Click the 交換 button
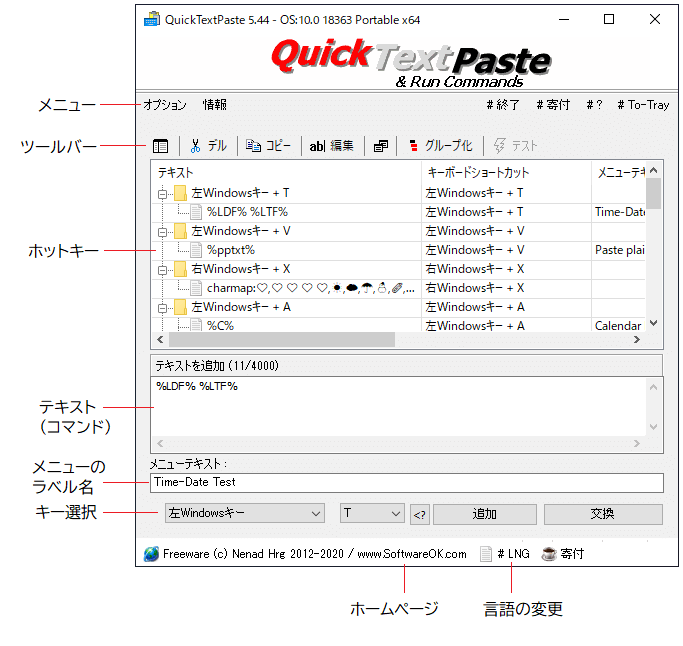This screenshot has width=683, height=646. tap(603, 514)
